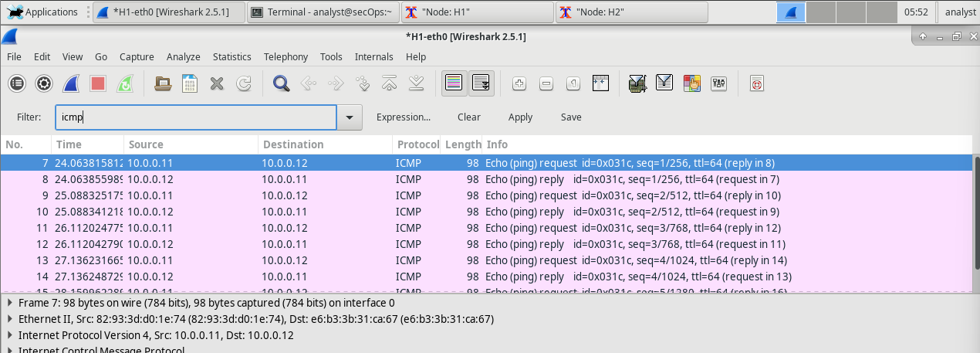980x353 pixels.
Task: Sort packets by No. column header
Action: [26, 144]
